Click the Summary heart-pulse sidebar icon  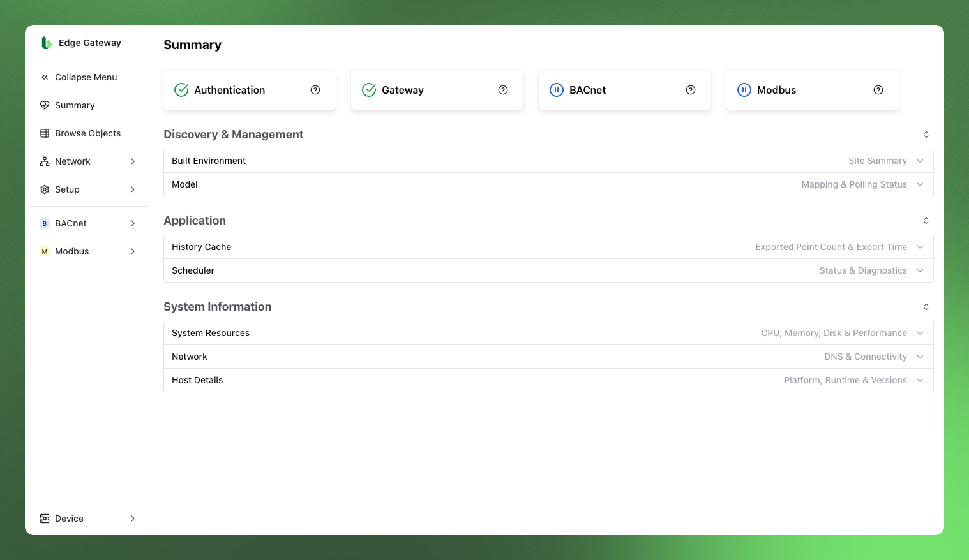[45, 105]
